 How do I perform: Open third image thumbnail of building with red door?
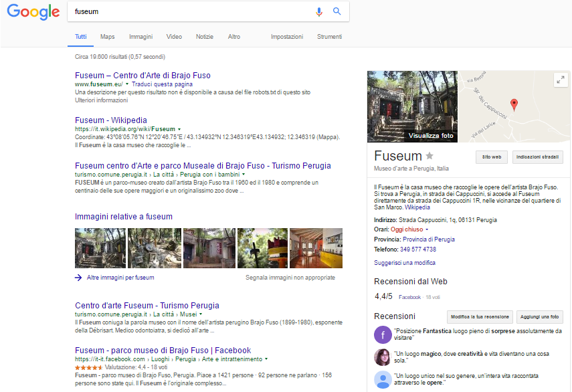click(209, 248)
